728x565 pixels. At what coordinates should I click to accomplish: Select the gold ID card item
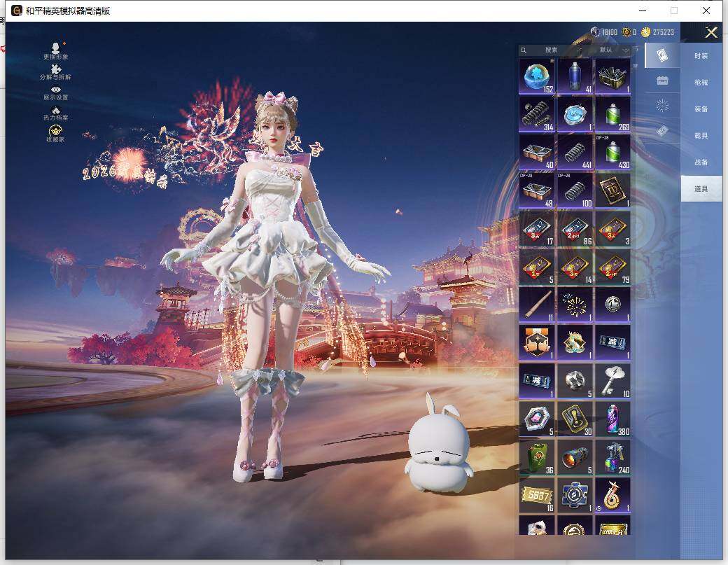[x=613, y=190]
